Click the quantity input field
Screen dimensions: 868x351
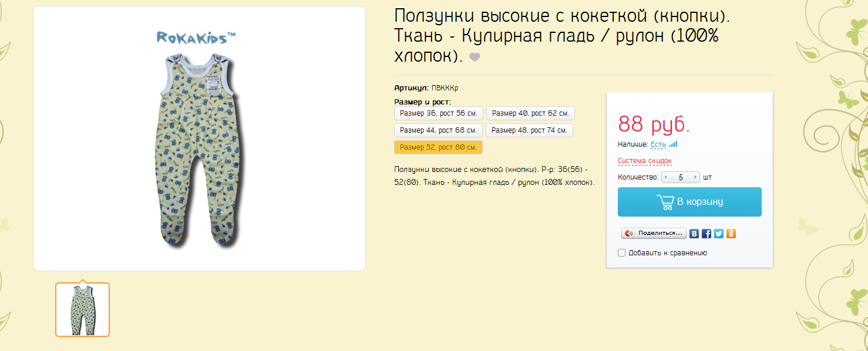point(681,177)
